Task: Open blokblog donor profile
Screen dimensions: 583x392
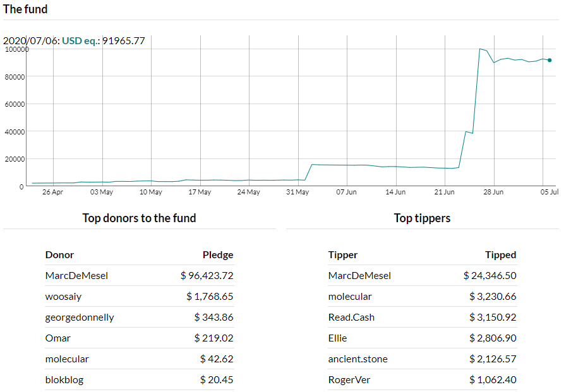Action: (64, 380)
